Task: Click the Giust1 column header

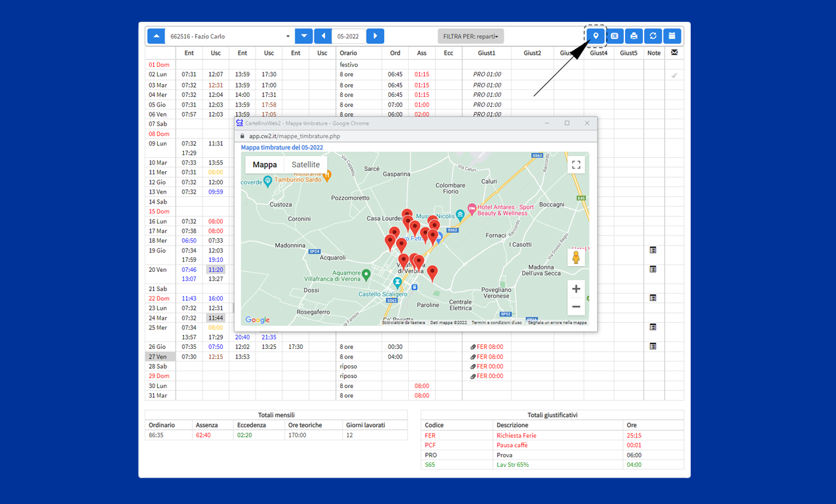Action: click(x=486, y=53)
